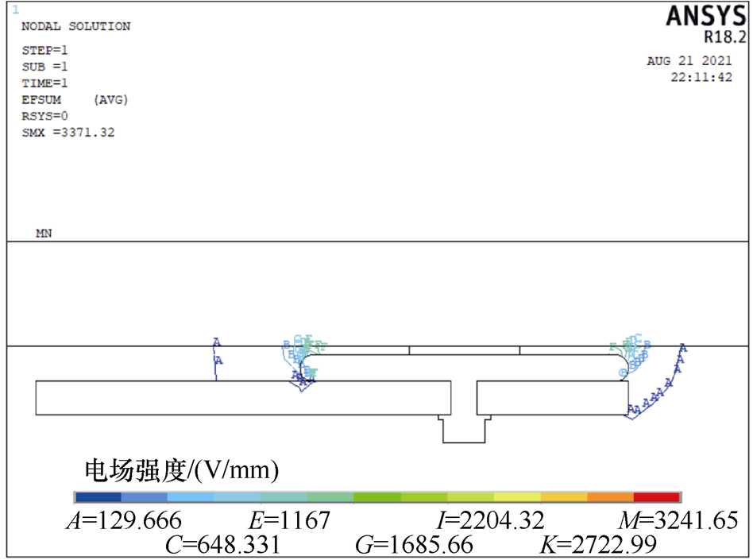Click the ANSYS logo text
The height and width of the screenshot is (560, 753).
click(x=706, y=17)
